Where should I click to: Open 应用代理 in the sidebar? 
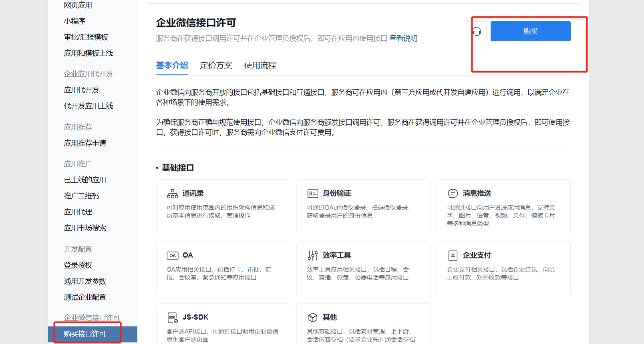(x=78, y=212)
